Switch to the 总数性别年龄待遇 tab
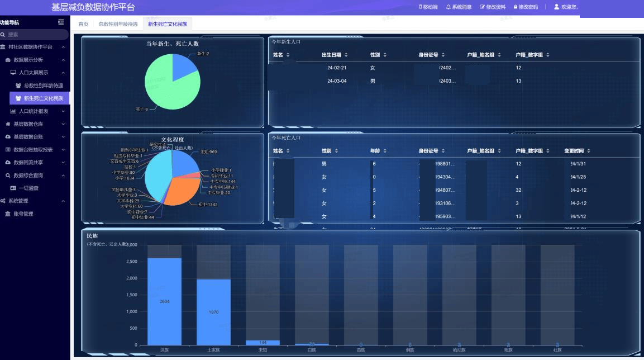Screen dimensions: 644x360 pyautogui.click(x=118, y=24)
